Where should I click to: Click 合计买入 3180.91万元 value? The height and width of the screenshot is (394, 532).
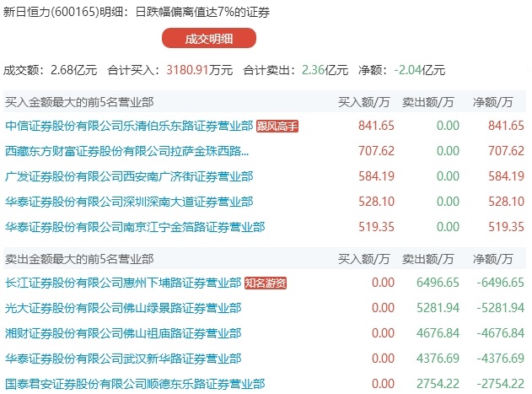pos(200,70)
